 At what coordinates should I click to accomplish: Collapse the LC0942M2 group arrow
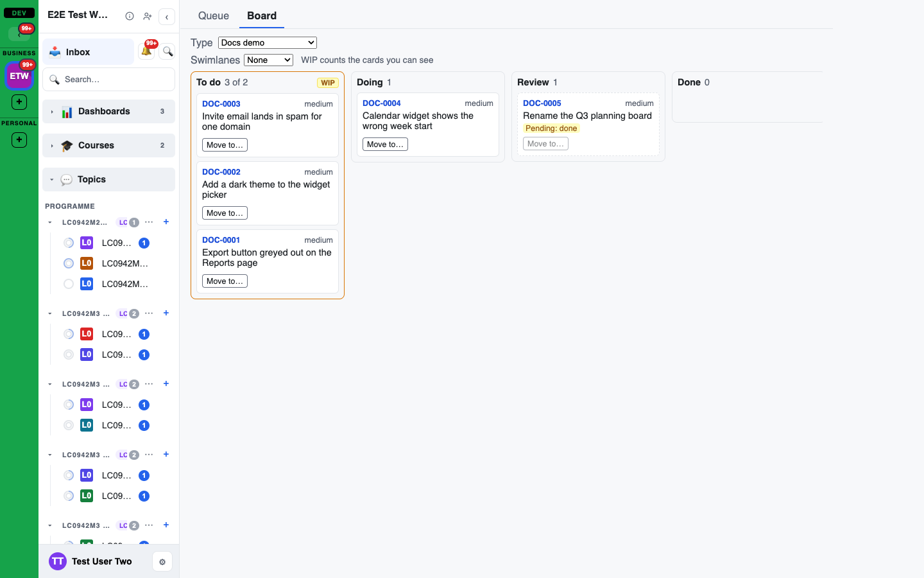click(x=50, y=223)
